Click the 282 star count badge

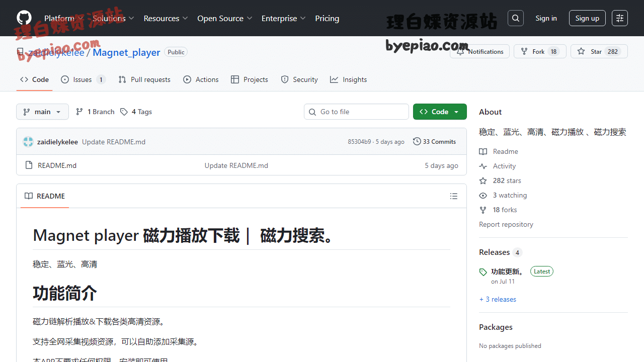612,51
